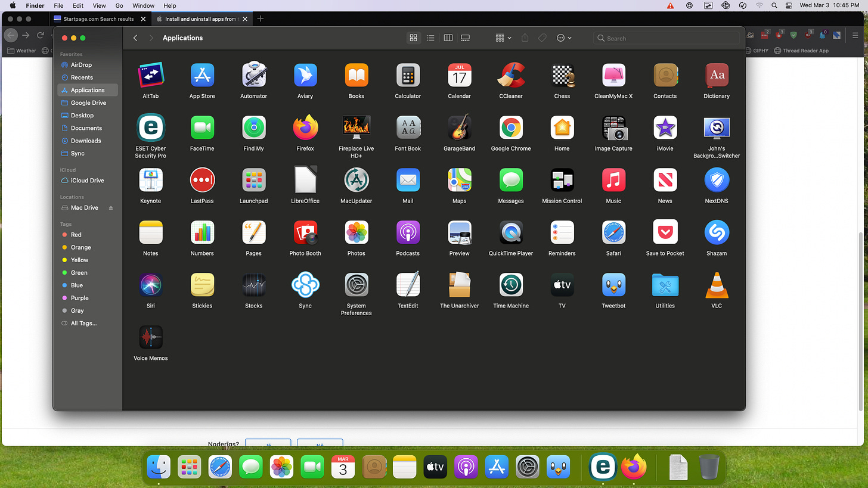Open the View menu in menu bar
Viewport: 868px width, 488px height.
[x=99, y=5]
